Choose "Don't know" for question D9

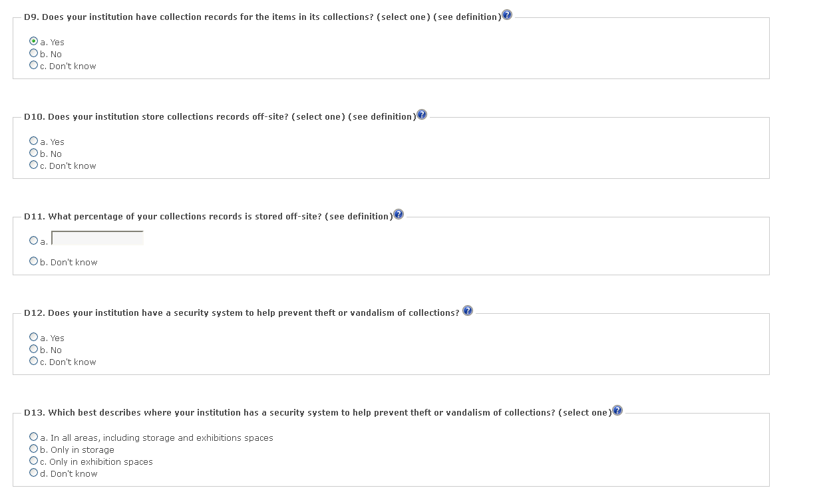coord(34,66)
